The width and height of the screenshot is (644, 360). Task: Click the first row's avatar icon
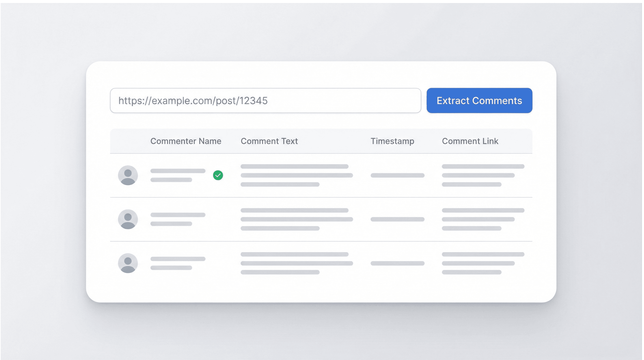point(128,175)
